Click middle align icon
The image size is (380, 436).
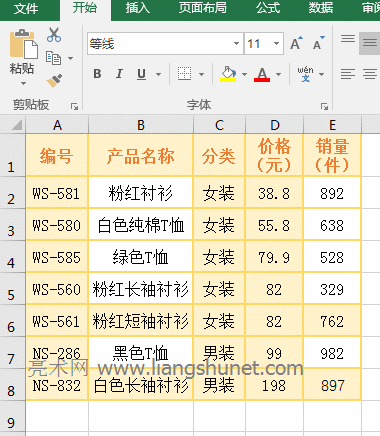tap(370, 43)
